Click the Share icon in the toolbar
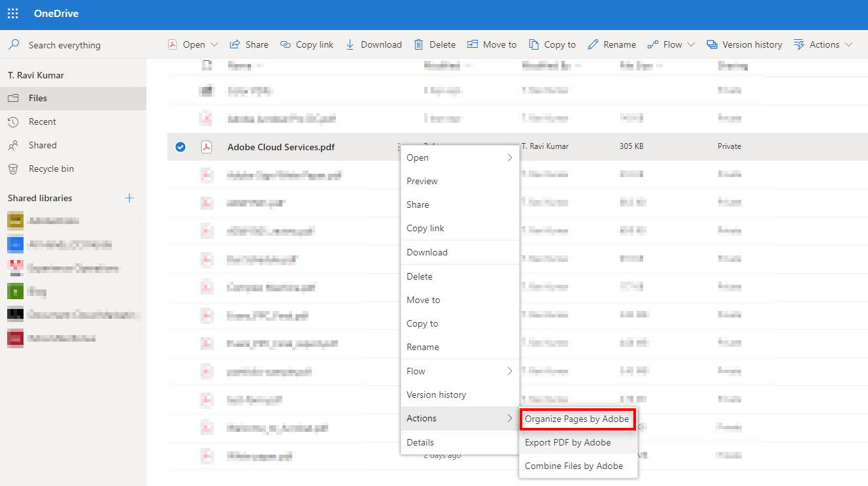 tap(234, 44)
